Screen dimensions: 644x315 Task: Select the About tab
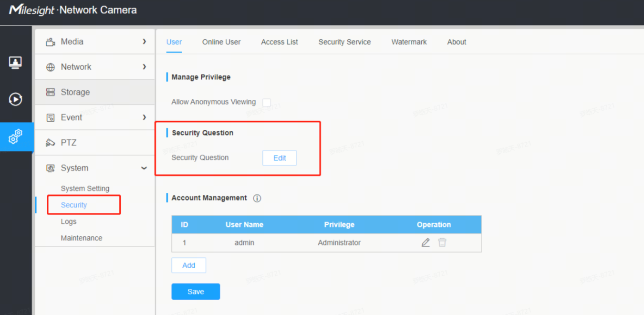pos(457,42)
